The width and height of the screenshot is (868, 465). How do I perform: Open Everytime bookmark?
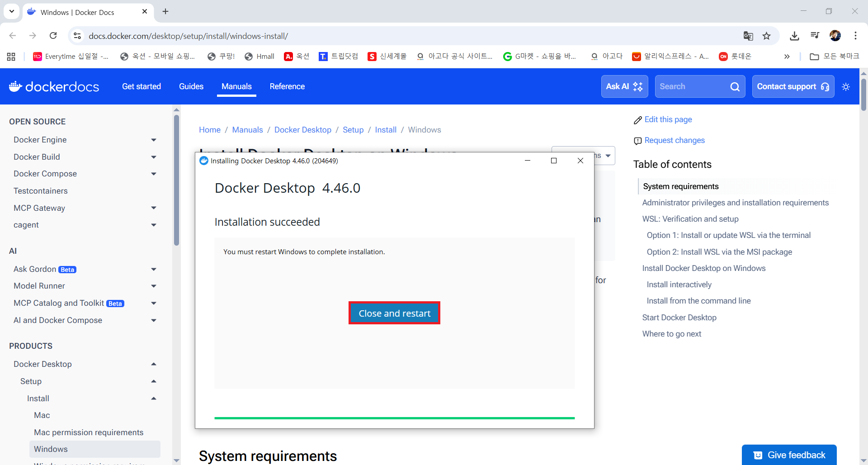click(x=71, y=57)
